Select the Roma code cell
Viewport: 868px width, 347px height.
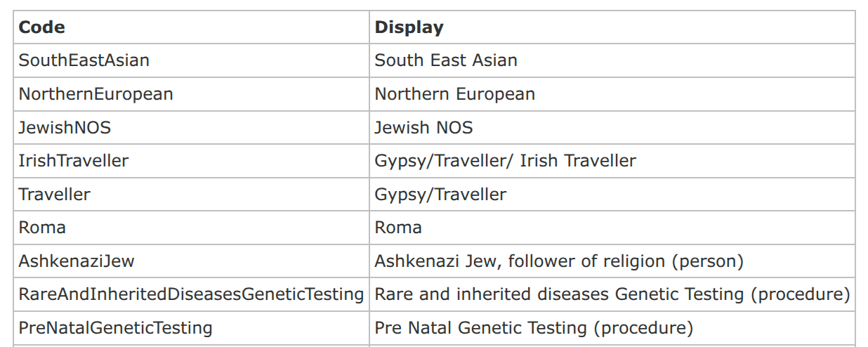point(42,228)
